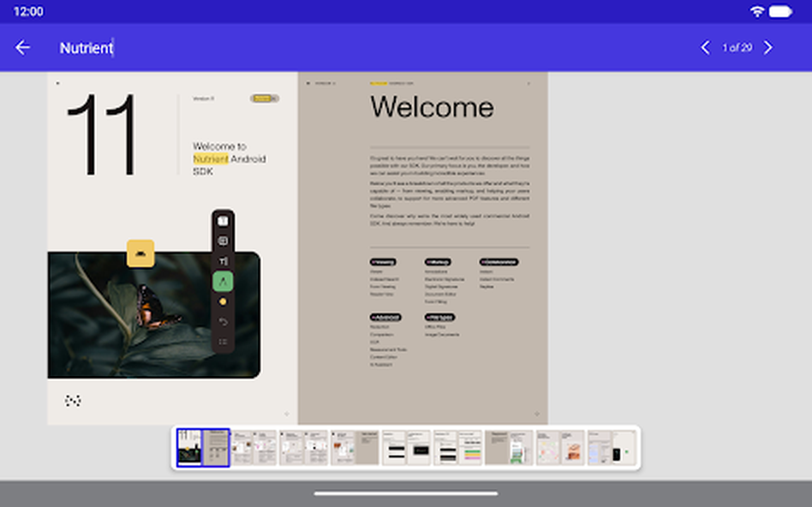Open the currently selected cover thumbnail outlined in blue

(203, 447)
